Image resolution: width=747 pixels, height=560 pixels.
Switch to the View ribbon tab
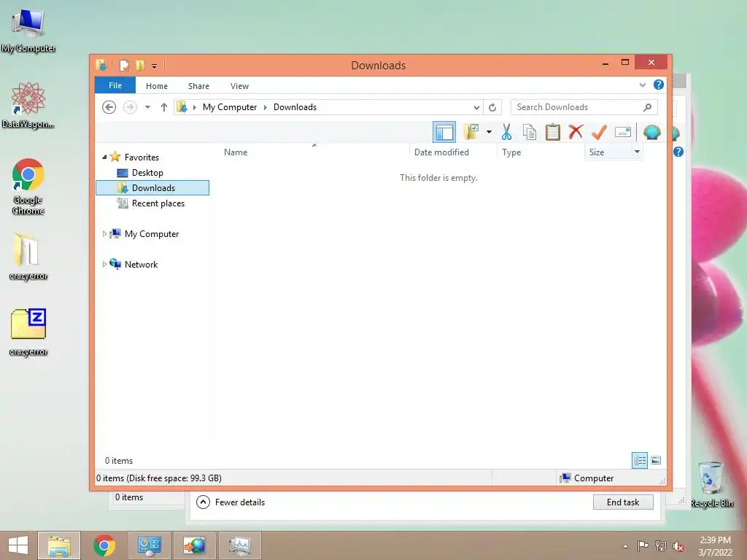pyautogui.click(x=239, y=86)
